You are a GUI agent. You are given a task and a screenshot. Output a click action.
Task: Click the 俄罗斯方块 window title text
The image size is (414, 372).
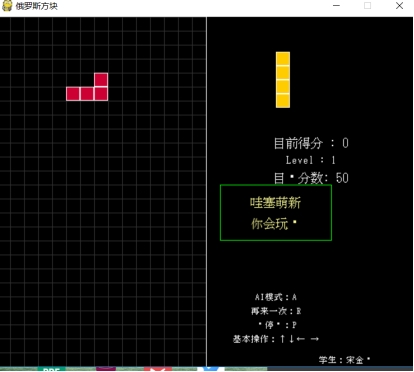coord(37,6)
